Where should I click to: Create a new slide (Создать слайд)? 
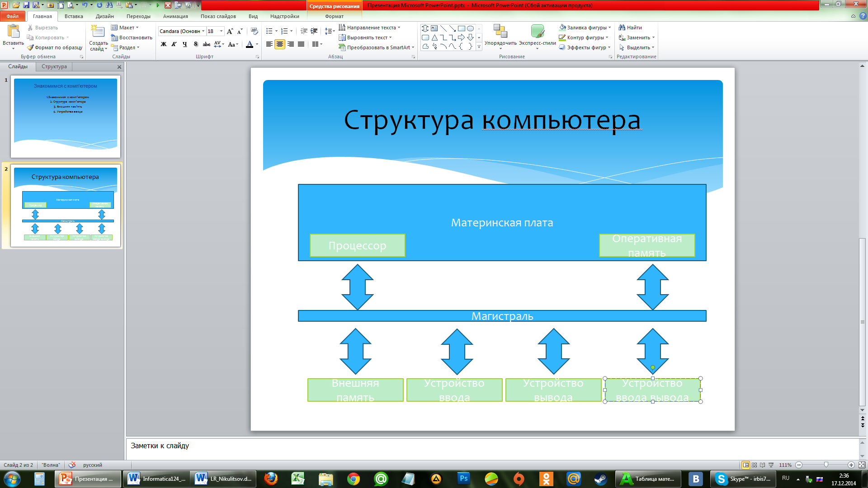click(98, 38)
